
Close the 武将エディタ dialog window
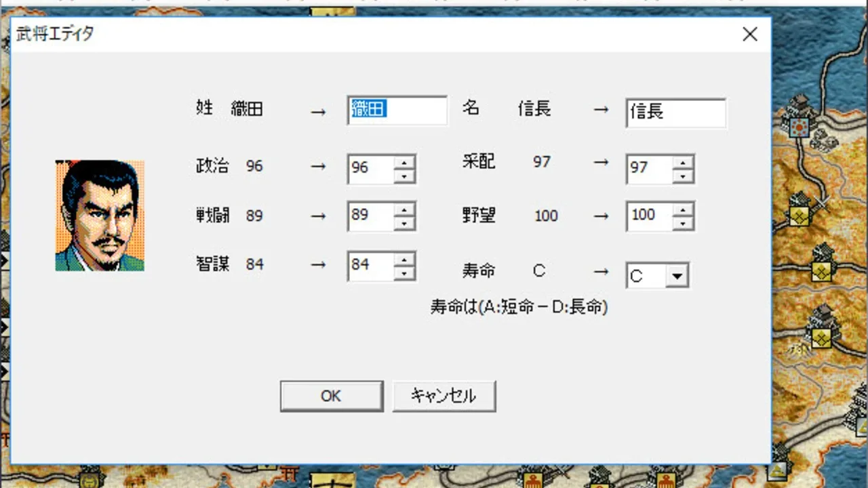tap(750, 35)
